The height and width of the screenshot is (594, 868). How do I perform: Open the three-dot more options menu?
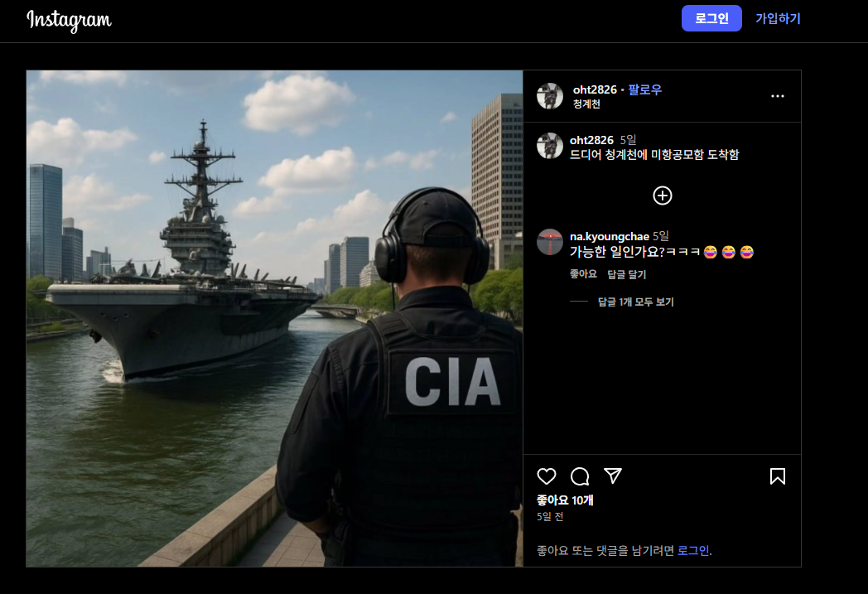coord(777,96)
